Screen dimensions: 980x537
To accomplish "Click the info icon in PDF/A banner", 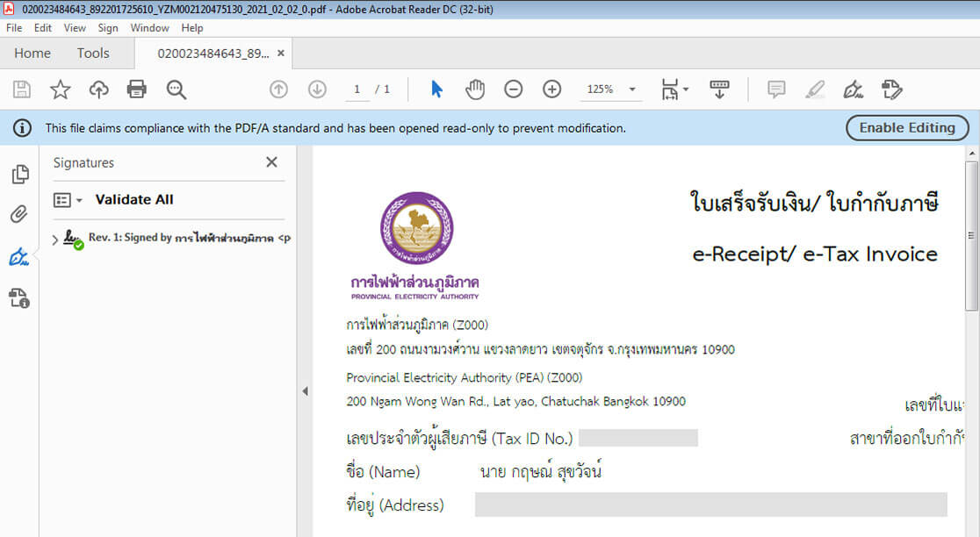I will [22, 128].
